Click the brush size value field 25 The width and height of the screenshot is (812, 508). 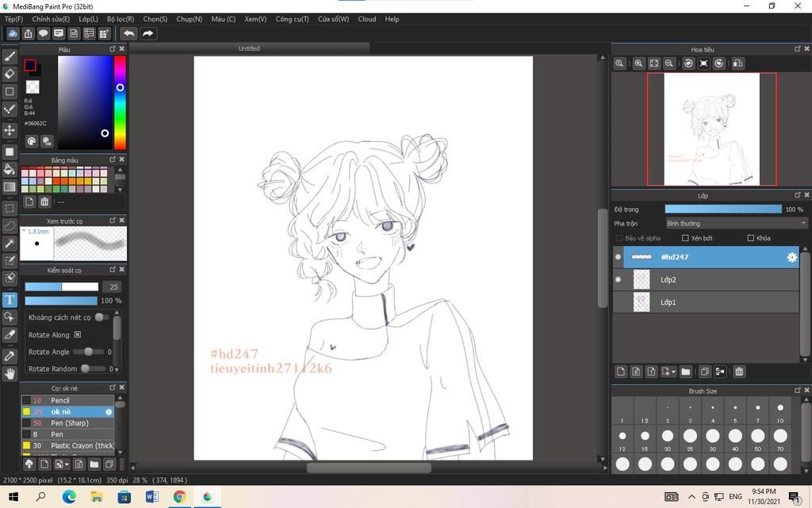tap(113, 287)
